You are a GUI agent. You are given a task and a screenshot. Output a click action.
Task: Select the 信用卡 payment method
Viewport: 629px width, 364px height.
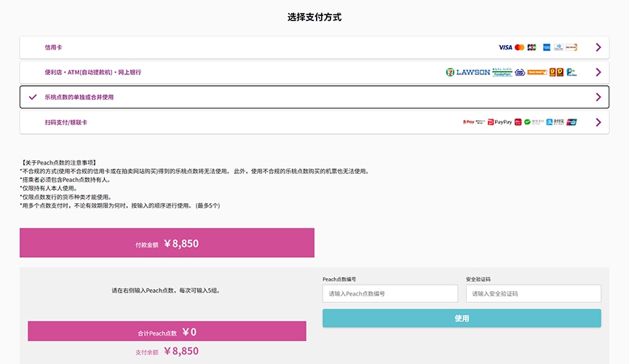click(x=53, y=47)
